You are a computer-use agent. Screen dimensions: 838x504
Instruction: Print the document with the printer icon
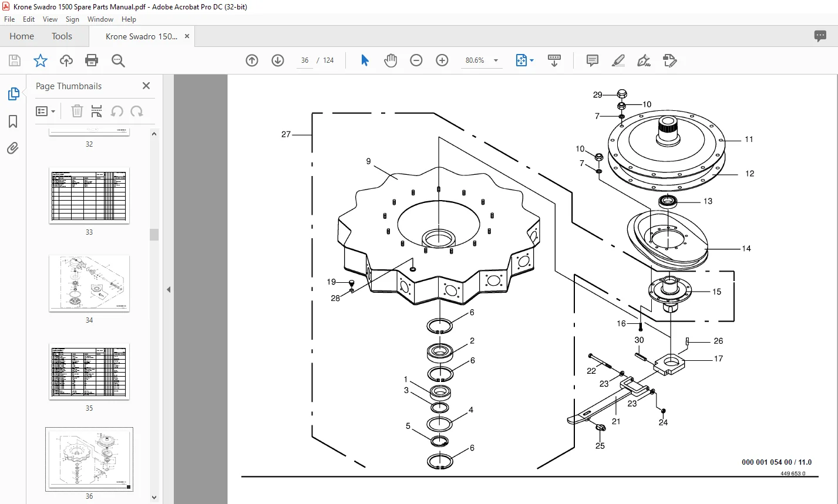tap(92, 60)
